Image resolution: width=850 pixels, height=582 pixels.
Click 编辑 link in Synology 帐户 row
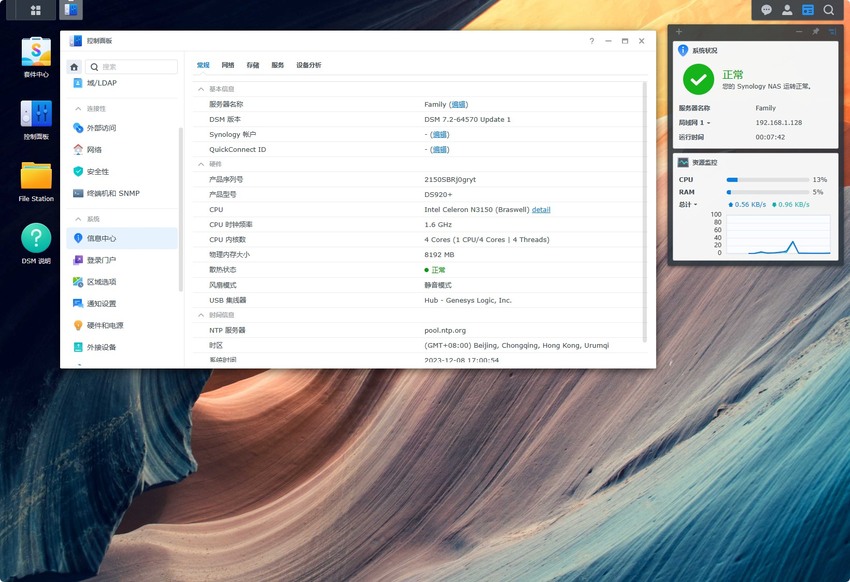coord(440,134)
